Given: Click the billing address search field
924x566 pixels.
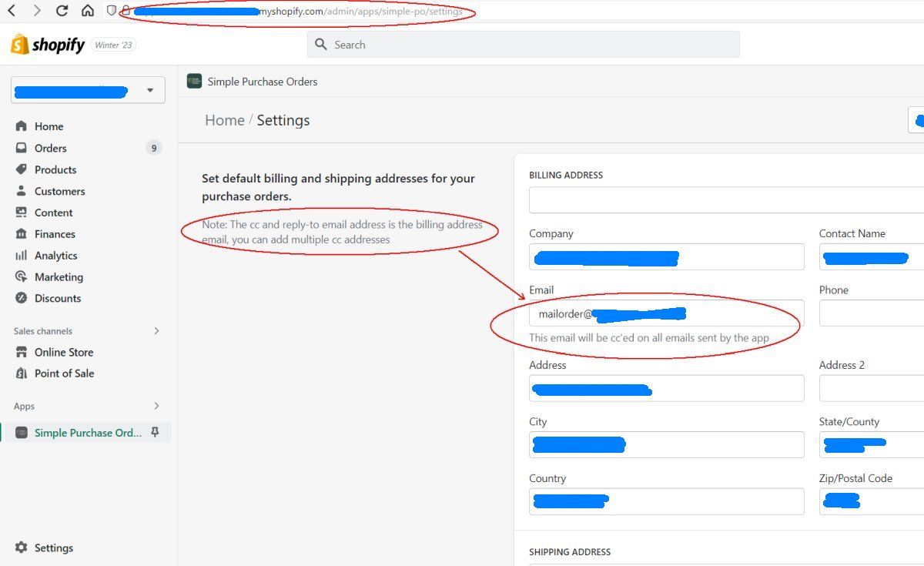Looking at the screenshot, I should click(726, 200).
